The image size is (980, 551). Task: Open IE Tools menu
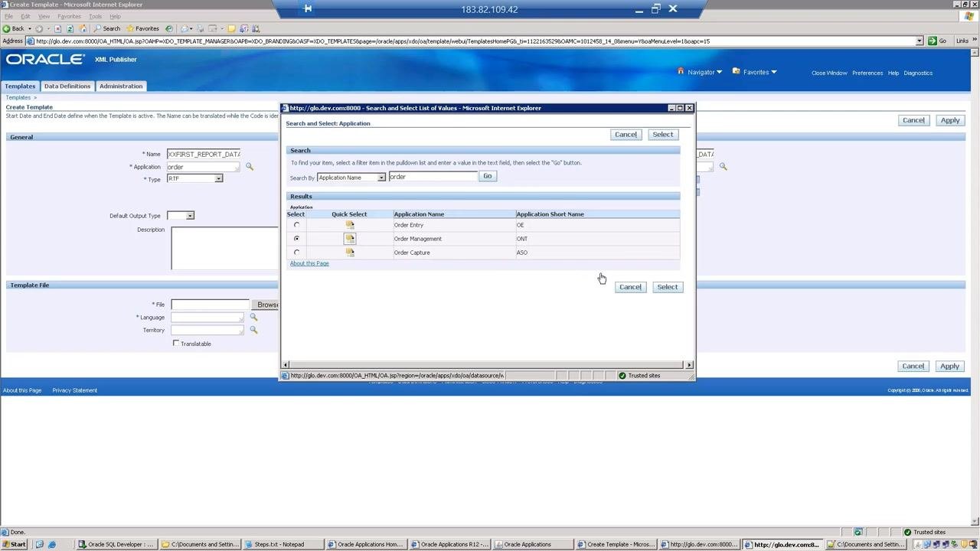pyautogui.click(x=95, y=16)
